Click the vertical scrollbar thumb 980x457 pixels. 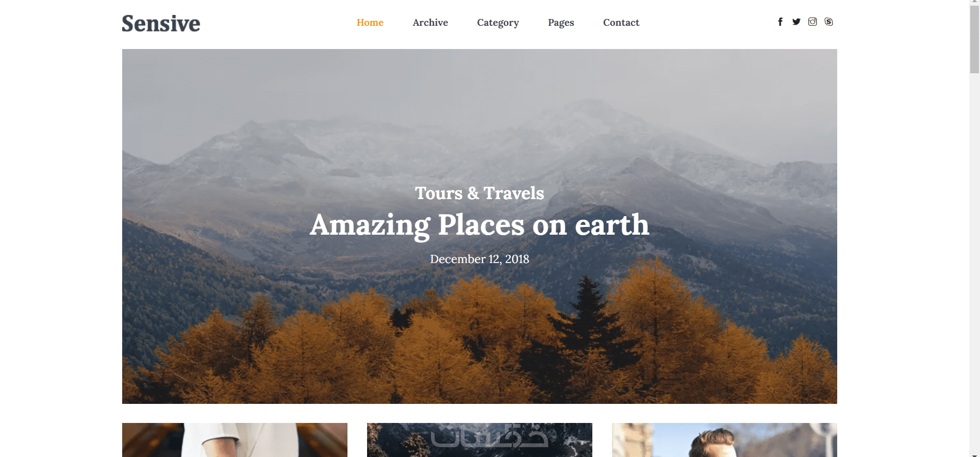click(x=974, y=39)
